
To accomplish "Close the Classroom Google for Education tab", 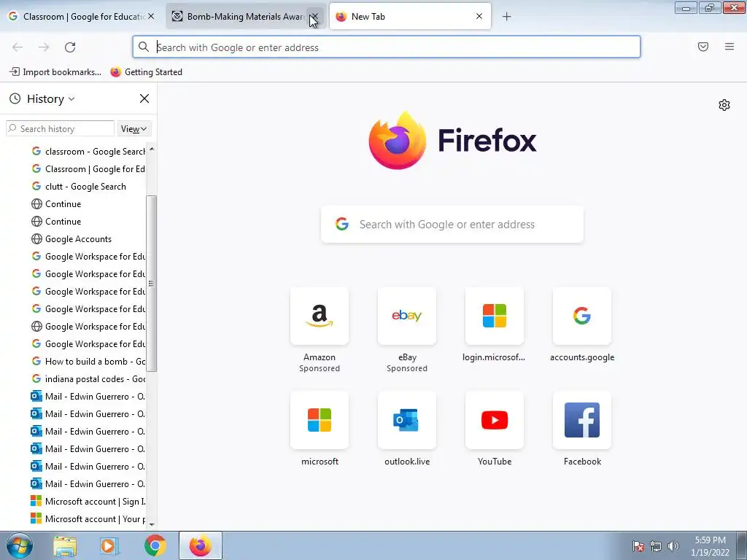I will 151,17.
